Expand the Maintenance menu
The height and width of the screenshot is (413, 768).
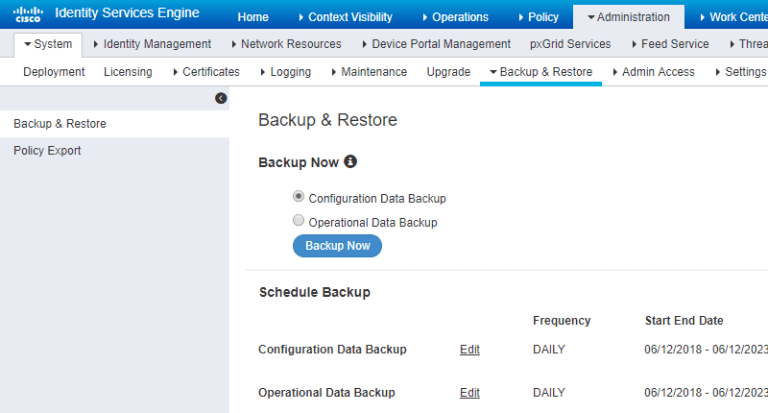click(x=369, y=72)
